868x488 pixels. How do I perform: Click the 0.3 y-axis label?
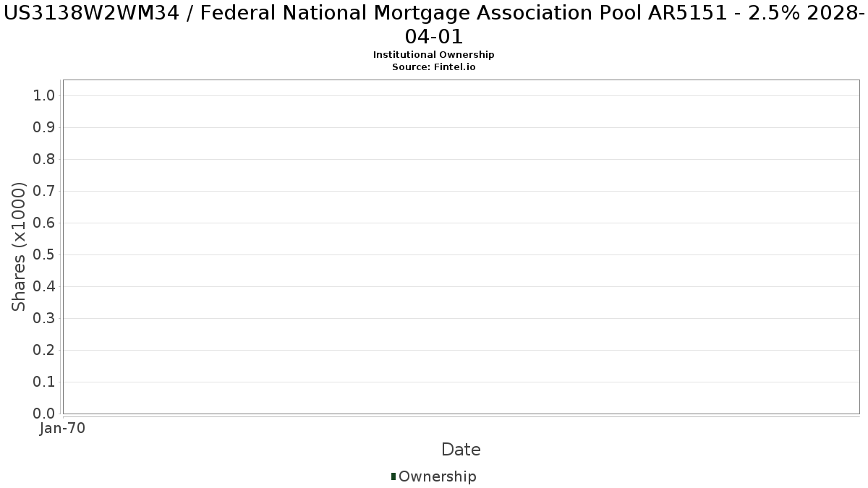45,319
